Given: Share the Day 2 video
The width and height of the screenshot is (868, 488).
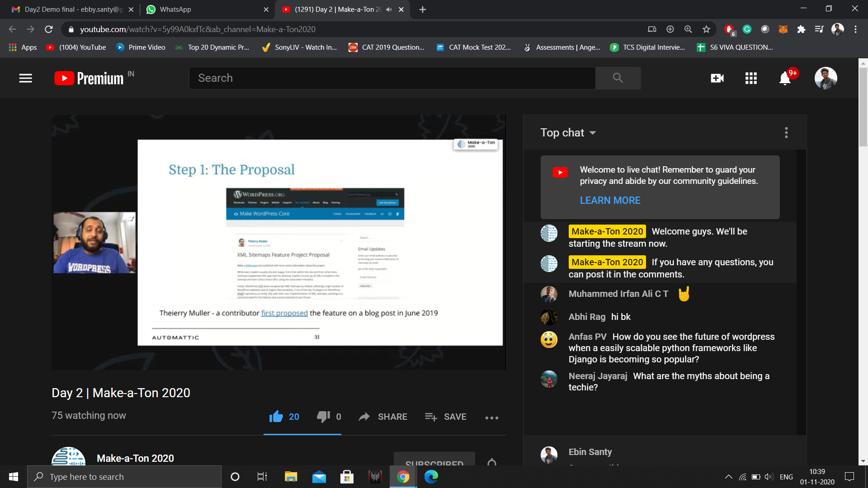Looking at the screenshot, I should [383, 417].
